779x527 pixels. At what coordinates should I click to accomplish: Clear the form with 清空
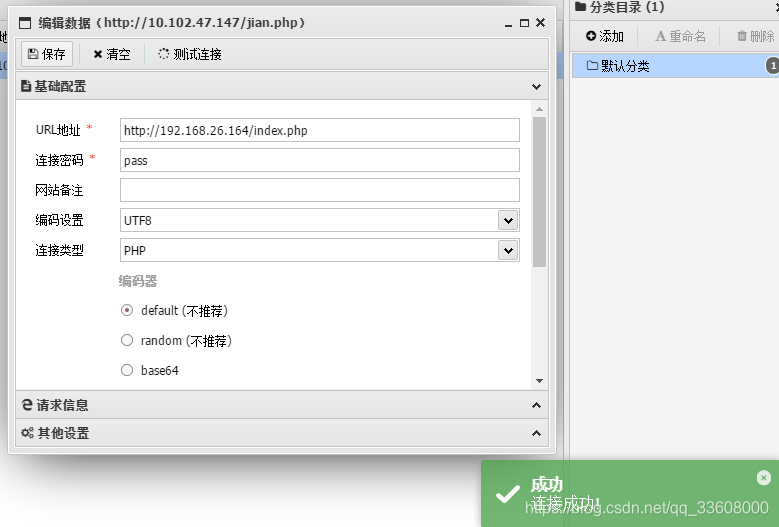coord(112,54)
